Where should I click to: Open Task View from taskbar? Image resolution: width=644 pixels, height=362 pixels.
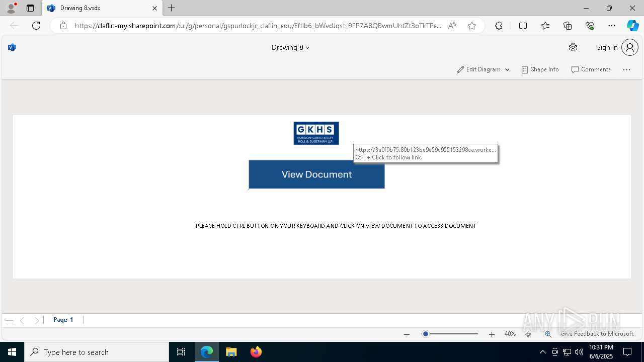coord(181,352)
